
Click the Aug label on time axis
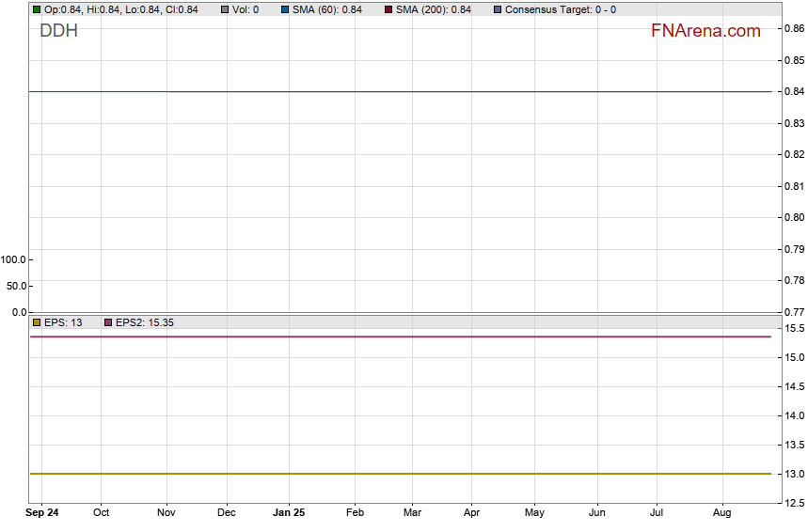(x=721, y=513)
